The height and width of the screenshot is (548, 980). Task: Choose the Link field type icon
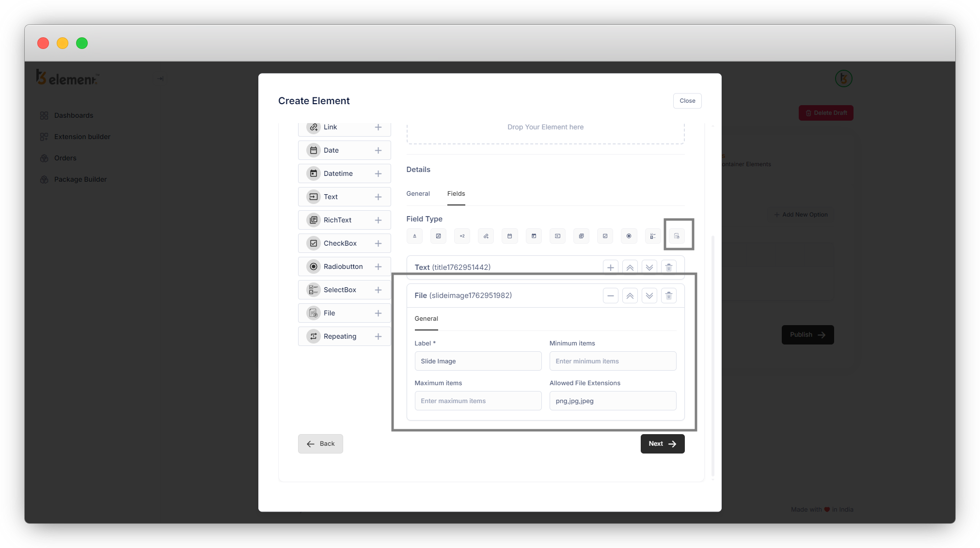click(486, 236)
